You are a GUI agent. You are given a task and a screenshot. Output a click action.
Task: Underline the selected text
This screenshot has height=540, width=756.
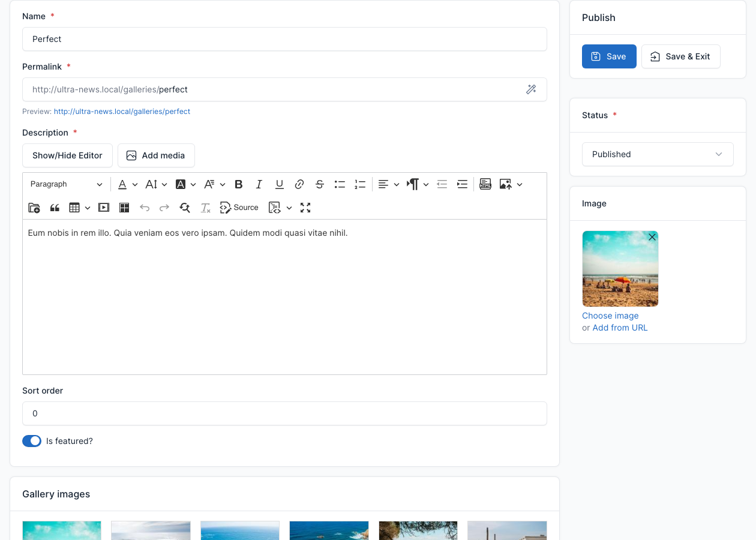pyautogui.click(x=280, y=184)
